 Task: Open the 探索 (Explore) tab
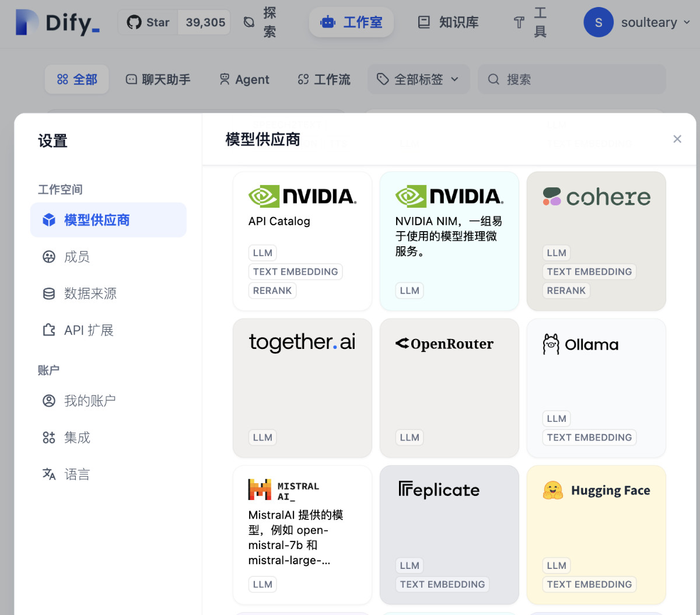260,22
